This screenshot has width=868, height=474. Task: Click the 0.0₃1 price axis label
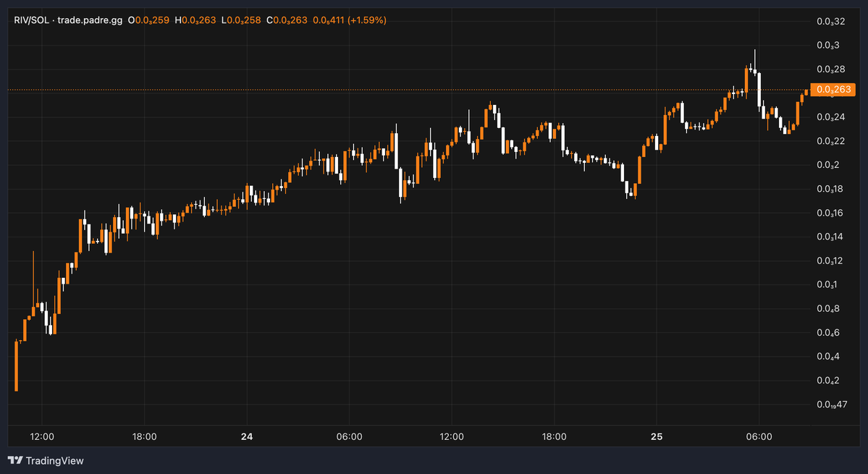click(827, 285)
